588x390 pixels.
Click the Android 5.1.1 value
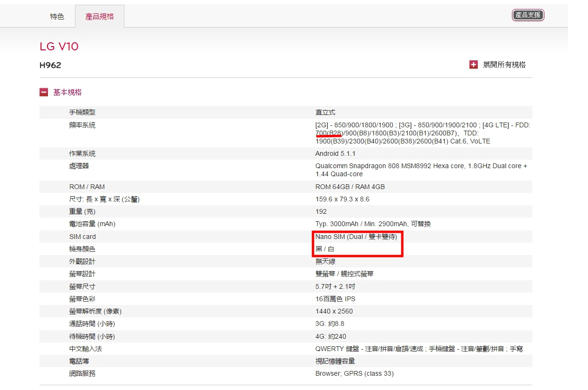(335, 153)
